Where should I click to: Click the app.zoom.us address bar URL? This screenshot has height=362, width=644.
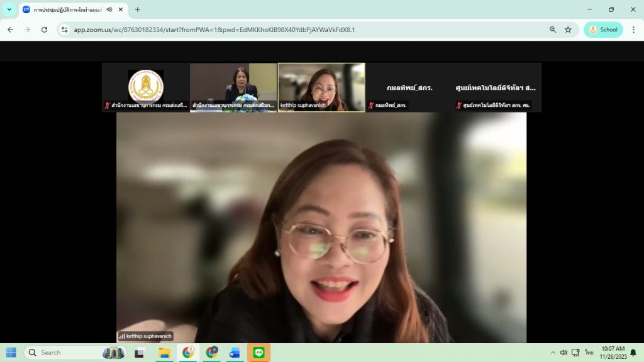click(214, 30)
